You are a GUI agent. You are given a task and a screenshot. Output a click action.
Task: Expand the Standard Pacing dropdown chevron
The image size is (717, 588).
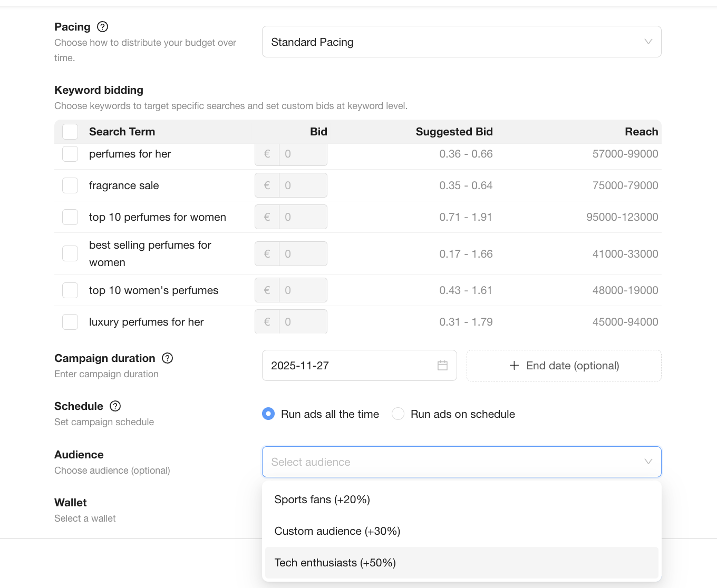(648, 42)
